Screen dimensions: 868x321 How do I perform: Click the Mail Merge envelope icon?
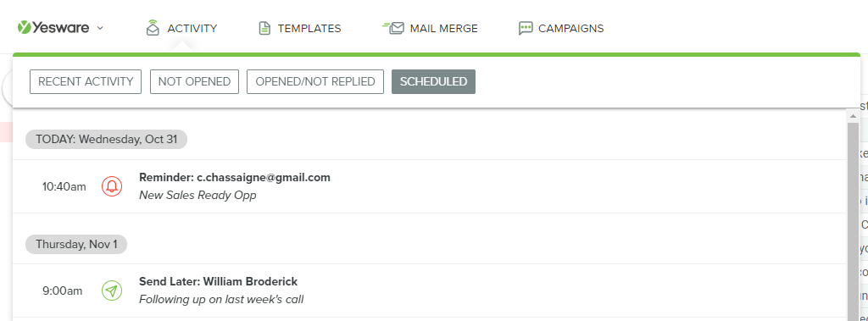[393, 28]
